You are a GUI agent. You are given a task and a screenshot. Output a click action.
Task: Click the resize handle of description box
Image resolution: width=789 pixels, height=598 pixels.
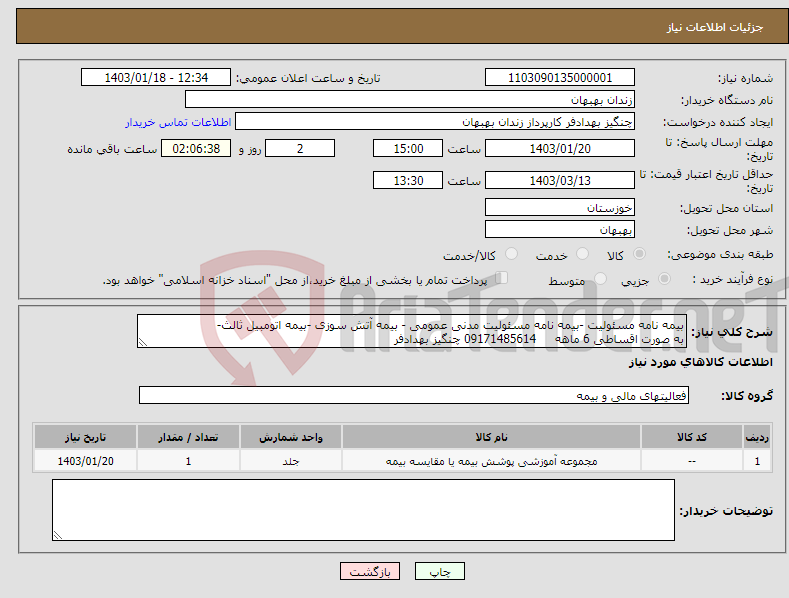pyautogui.click(x=143, y=342)
